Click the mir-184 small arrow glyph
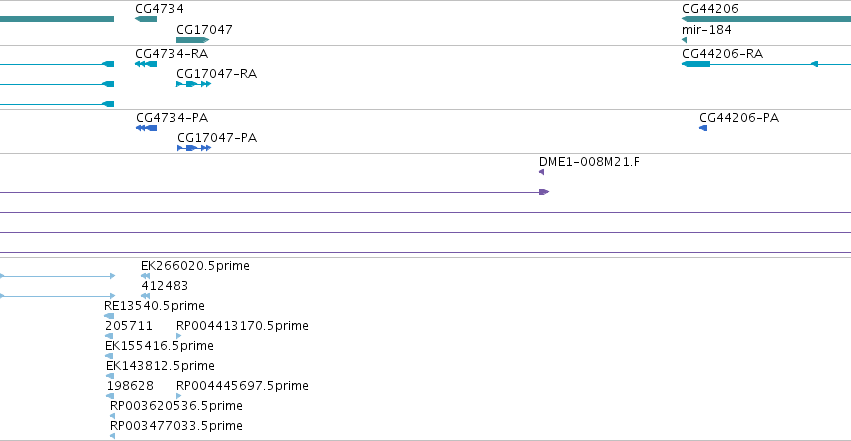Viewport: 851px width, 441px height. pos(684,40)
